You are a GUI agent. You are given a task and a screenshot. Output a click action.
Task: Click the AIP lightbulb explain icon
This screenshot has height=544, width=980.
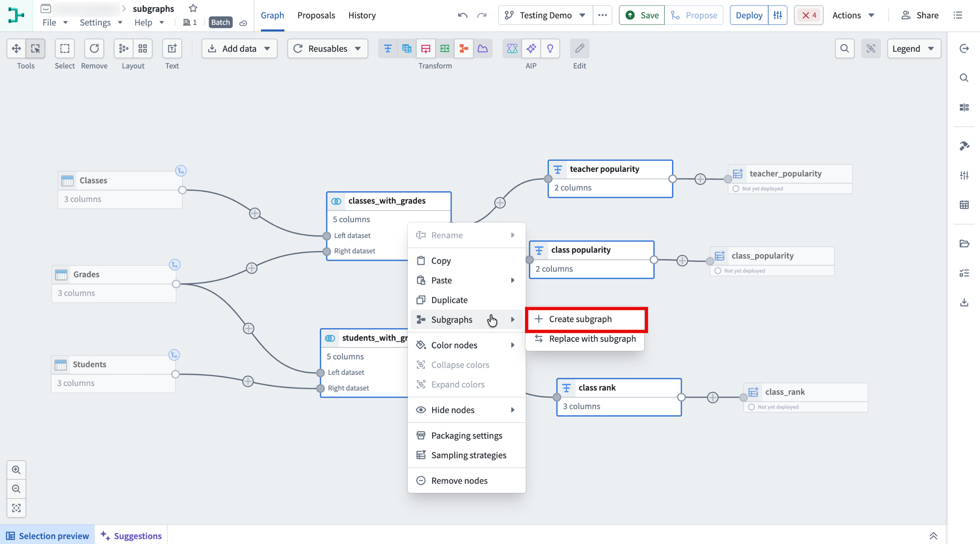click(x=550, y=48)
